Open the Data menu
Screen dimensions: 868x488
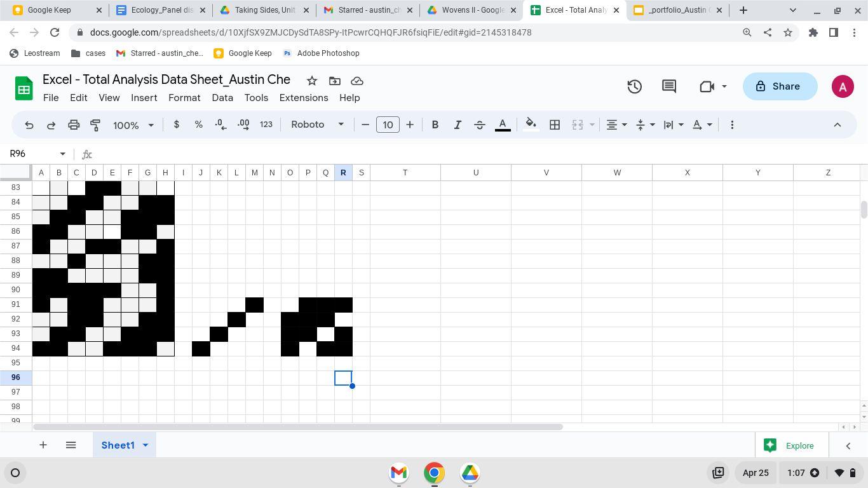pyautogui.click(x=222, y=98)
